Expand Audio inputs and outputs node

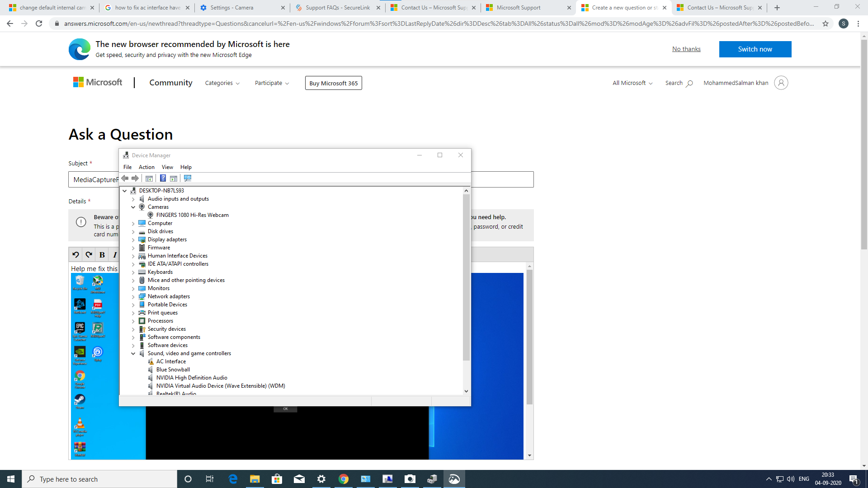coord(133,199)
